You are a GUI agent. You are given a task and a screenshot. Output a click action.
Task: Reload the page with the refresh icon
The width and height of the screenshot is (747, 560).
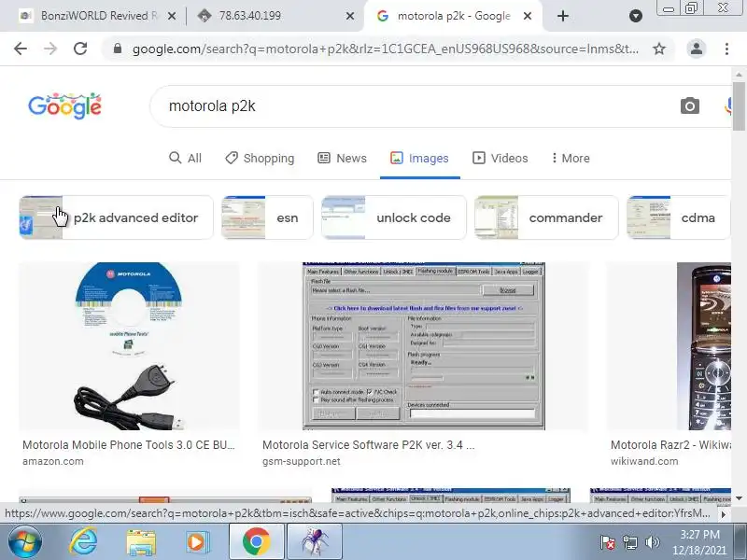point(80,49)
